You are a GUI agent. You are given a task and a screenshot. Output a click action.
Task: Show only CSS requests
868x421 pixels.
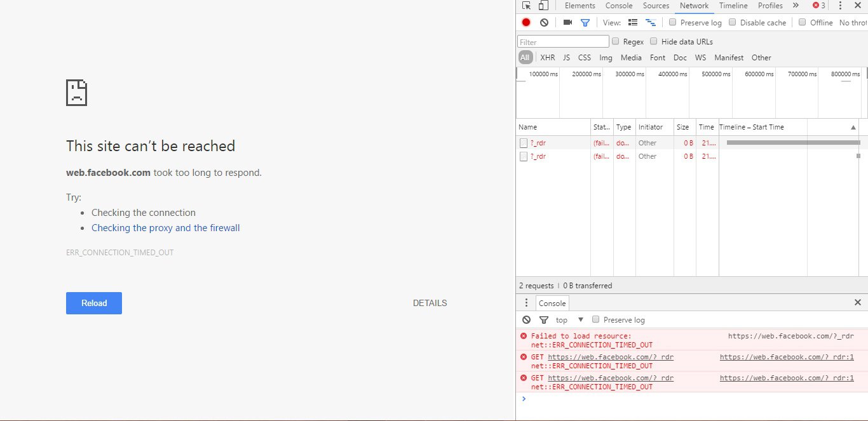pyautogui.click(x=585, y=58)
